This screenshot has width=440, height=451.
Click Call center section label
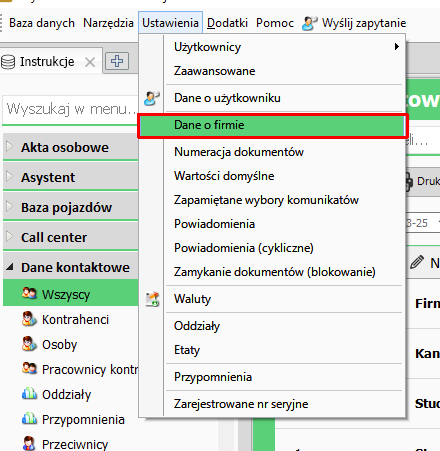pyautogui.click(x=54, y=238)
